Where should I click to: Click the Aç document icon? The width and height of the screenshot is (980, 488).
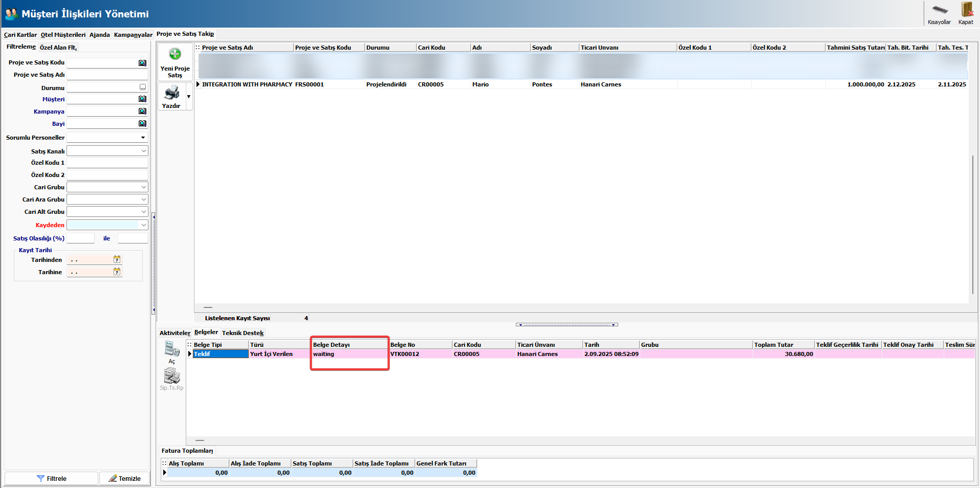171,349
